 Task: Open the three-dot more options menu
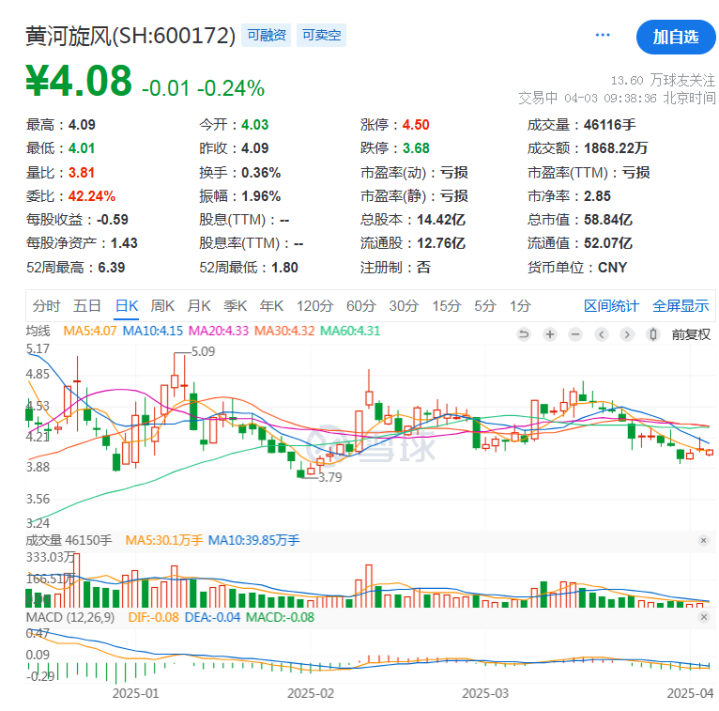pyautogui.click(x=602, y=35)
